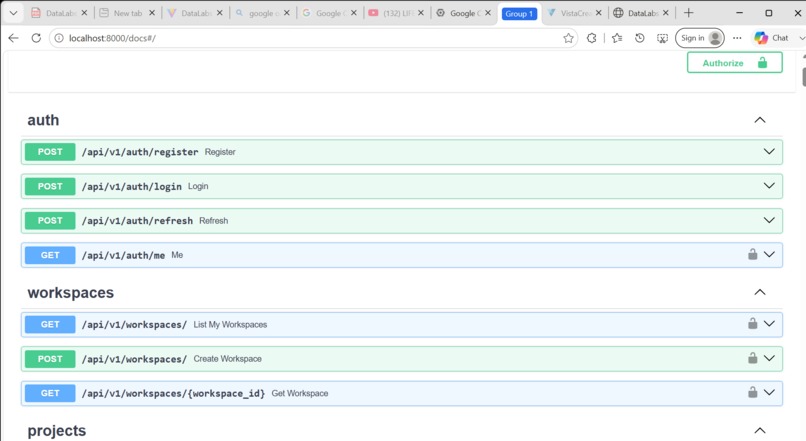Image resolution: width=806 pixels, height=441 pixels.
Task: Click the /api/v1/workspaces/{workspace_id} path text
Action: tap(173, 394)
